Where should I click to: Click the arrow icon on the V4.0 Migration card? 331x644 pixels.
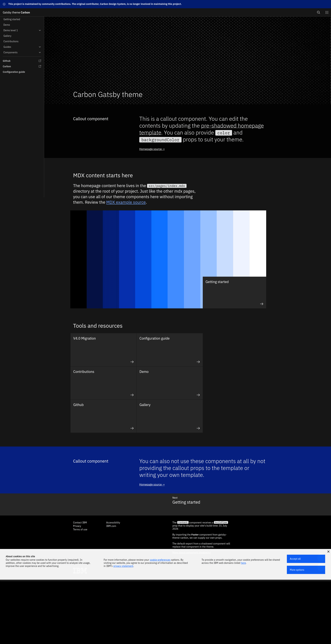coord(132,362)
